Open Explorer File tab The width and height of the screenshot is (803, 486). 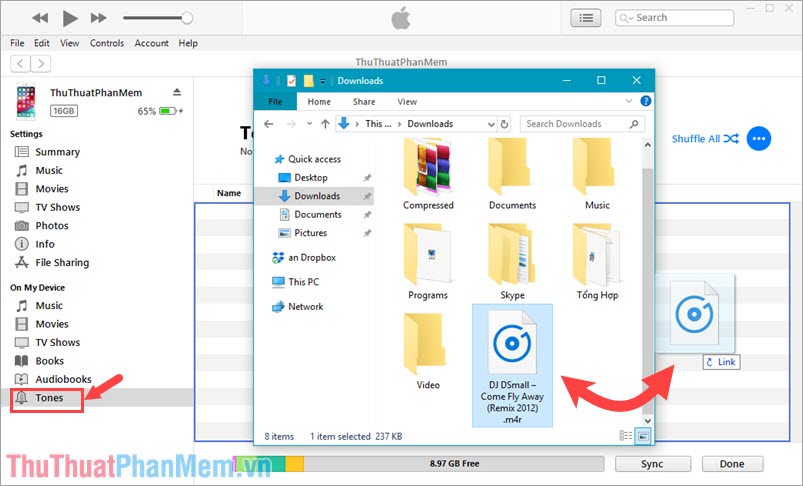point(275,101)
